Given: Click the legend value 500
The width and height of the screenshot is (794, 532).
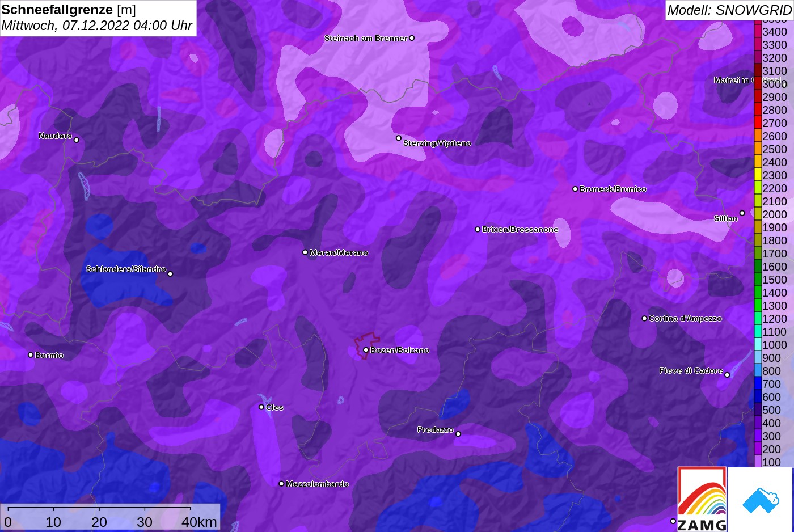Looking at the screenshot, I should click(x=772, y=410).
